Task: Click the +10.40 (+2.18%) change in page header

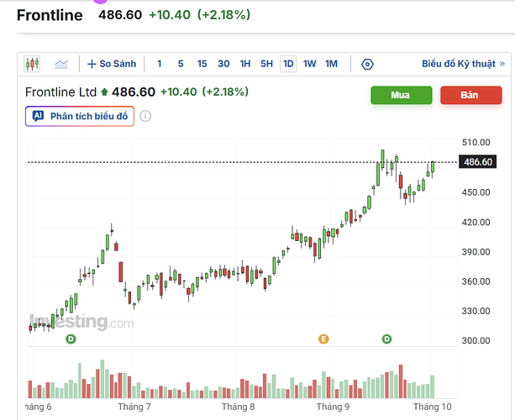Action: (200, 15)
